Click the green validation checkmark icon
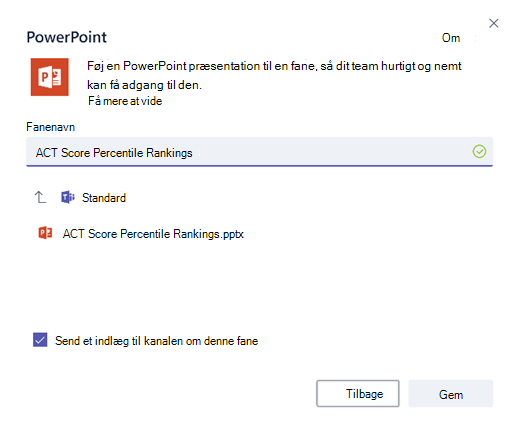Viewport: 520px width, 434px height. click(x=479, y=152)
